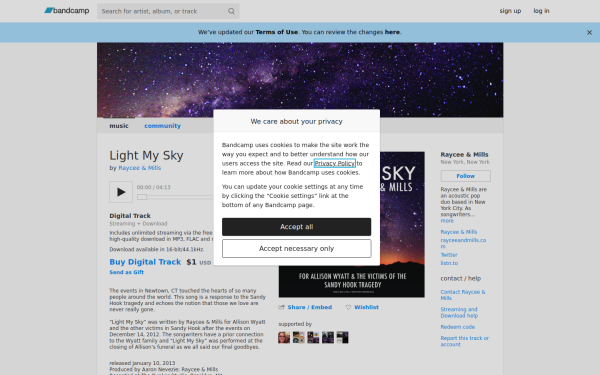Click the share arrow icon
Image resolution: width=600 pixels, height=375 pixels.
tap(282, 307)
